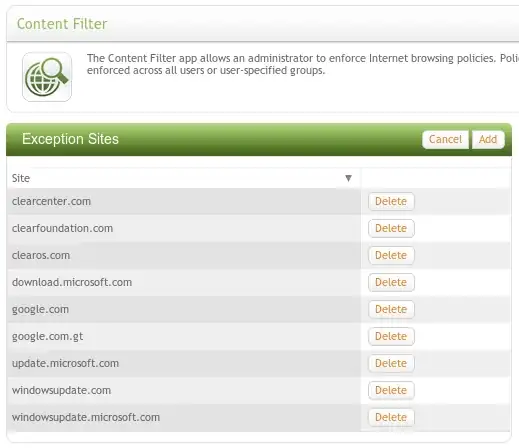Select the windowsupdate.com site text
Screen dimensions: 519x448
61,390
